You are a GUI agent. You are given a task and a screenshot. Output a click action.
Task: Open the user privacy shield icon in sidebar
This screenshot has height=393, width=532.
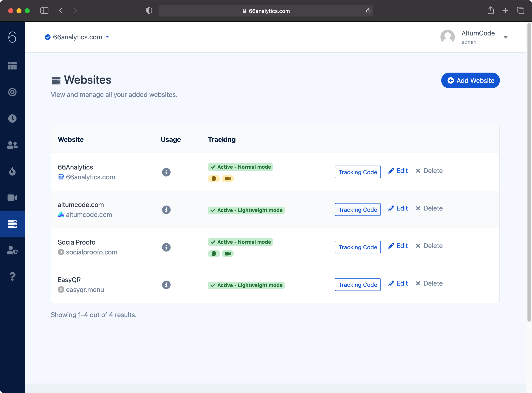[x=12, y=251]
